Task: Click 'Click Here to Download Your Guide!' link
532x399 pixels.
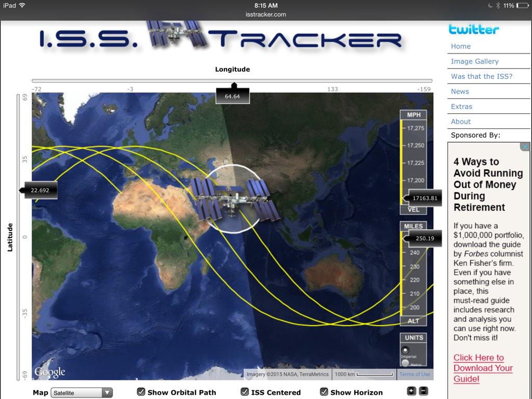Action: pos(483,368)
